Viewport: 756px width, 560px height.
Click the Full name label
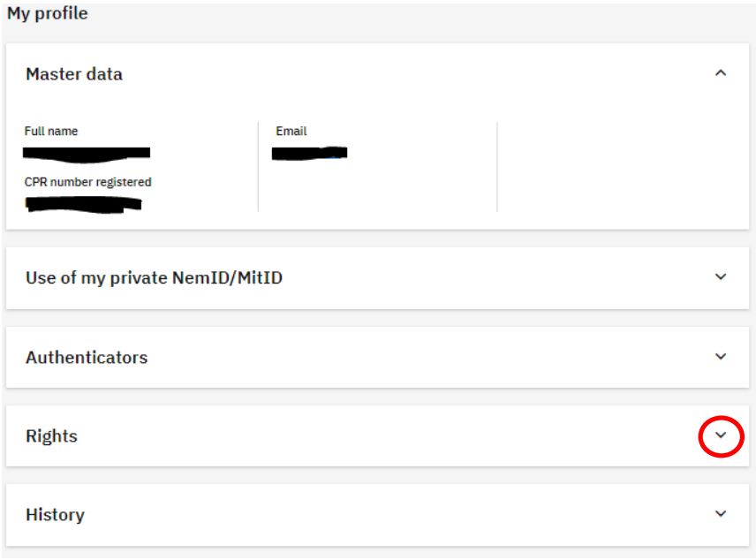click(51, 132)
